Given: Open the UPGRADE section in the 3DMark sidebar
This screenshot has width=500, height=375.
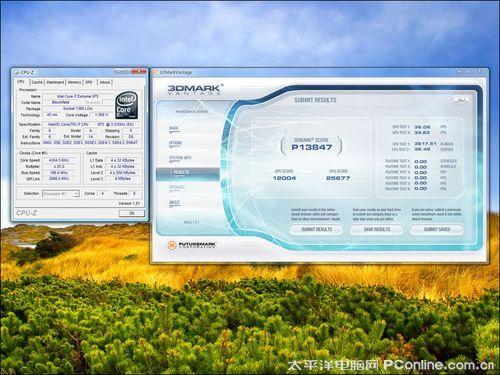Looking at the screenshot, I should [x=177, y=188].
